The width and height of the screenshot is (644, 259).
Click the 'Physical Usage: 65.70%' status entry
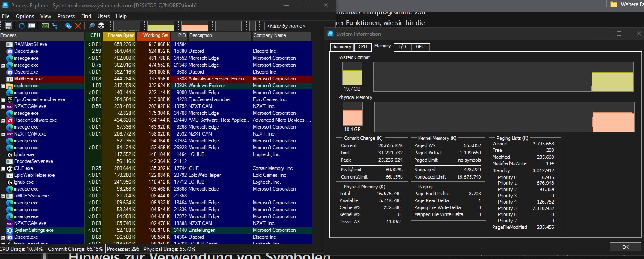click(x=170, y=249)
